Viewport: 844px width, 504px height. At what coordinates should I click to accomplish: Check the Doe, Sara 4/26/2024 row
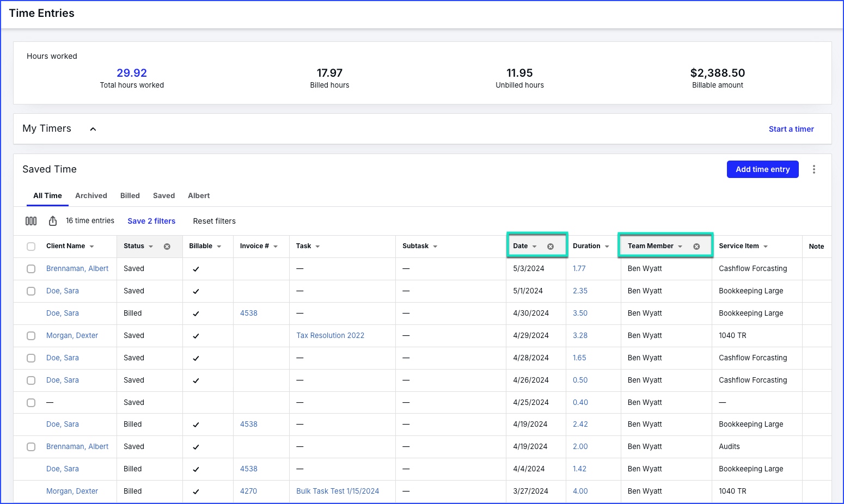[x=31, y=380]
